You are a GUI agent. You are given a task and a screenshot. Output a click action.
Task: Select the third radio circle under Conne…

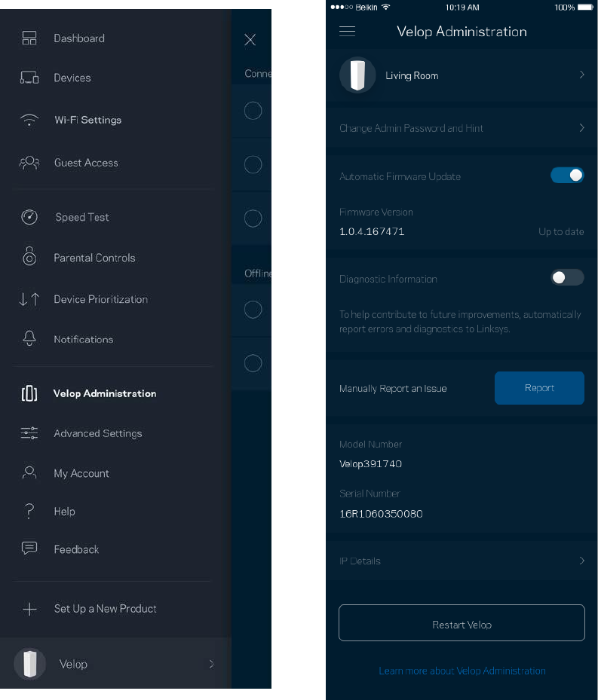253,219
